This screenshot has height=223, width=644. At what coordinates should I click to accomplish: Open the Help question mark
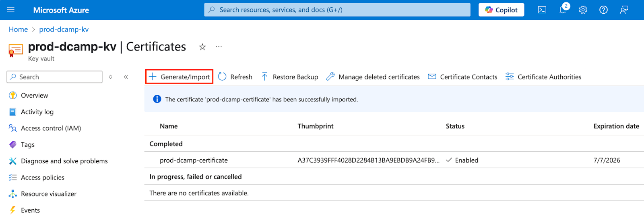coord(603,10)
